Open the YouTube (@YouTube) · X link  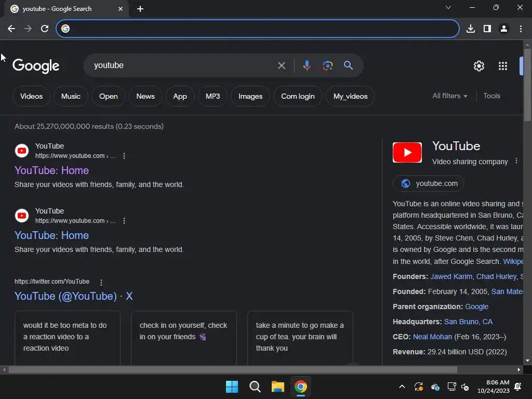click(73, 296)
